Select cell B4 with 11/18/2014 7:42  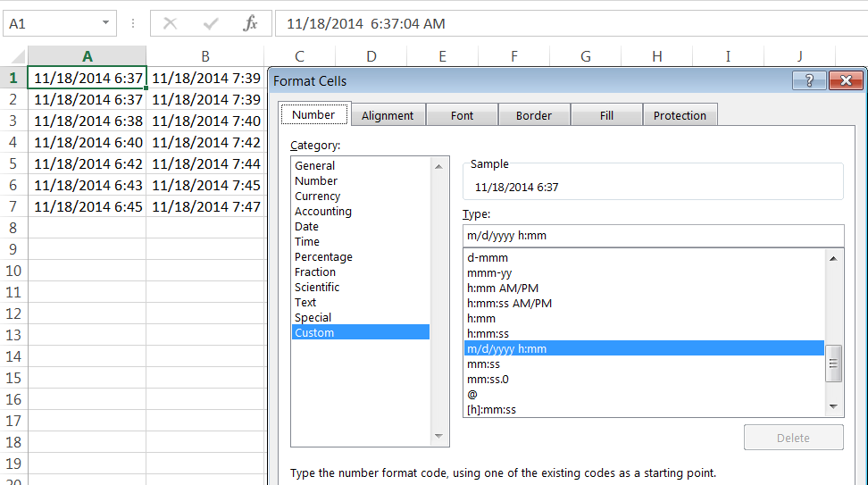pyautogui.click(x=205, y=142)
